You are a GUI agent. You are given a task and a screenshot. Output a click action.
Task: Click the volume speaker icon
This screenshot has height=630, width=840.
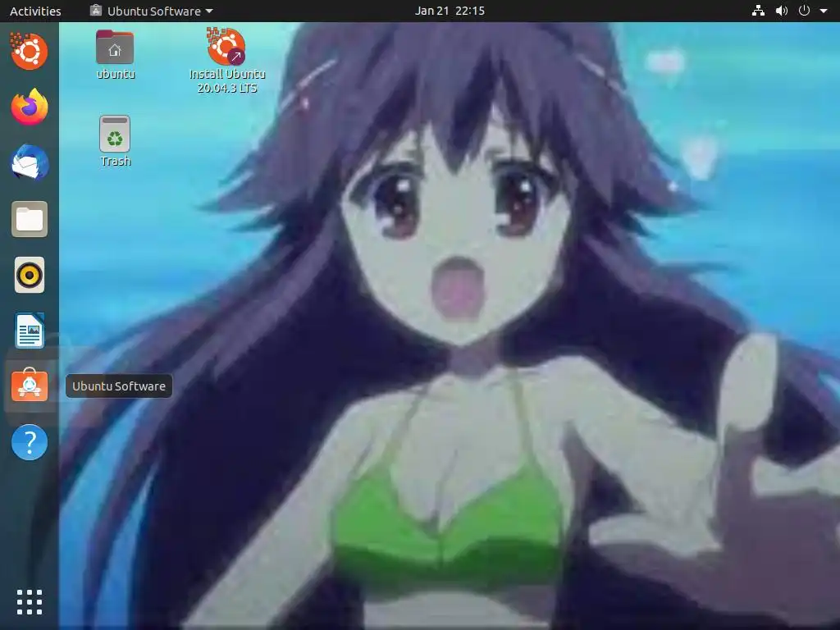(782, 11)
